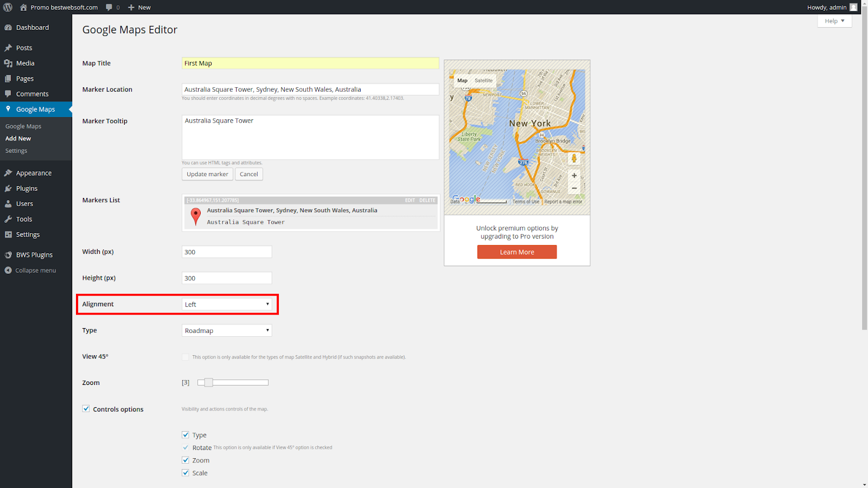Click the Marker Location input field
Image resolution: width=868 pixels, height=488 pixels.
click(310, 89)
